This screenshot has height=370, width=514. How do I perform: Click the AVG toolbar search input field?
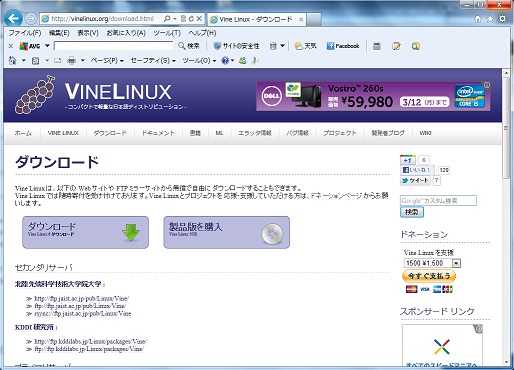tap(113, 46)
